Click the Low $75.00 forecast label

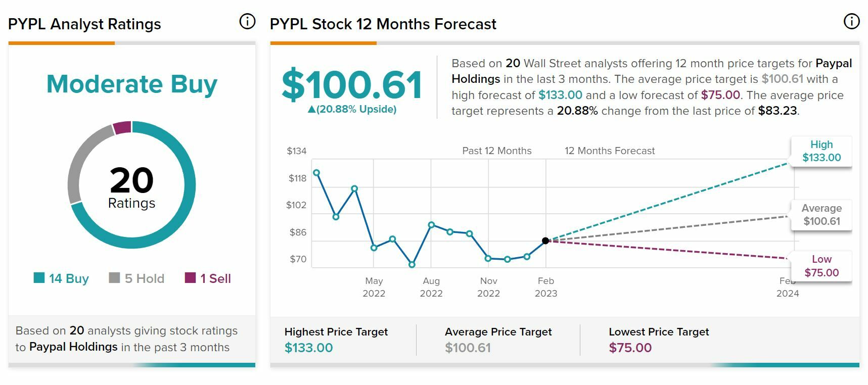(x=821, y=266)
